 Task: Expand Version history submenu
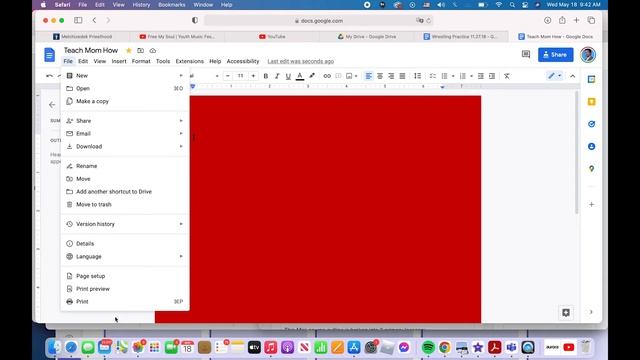tap(125, 224)
